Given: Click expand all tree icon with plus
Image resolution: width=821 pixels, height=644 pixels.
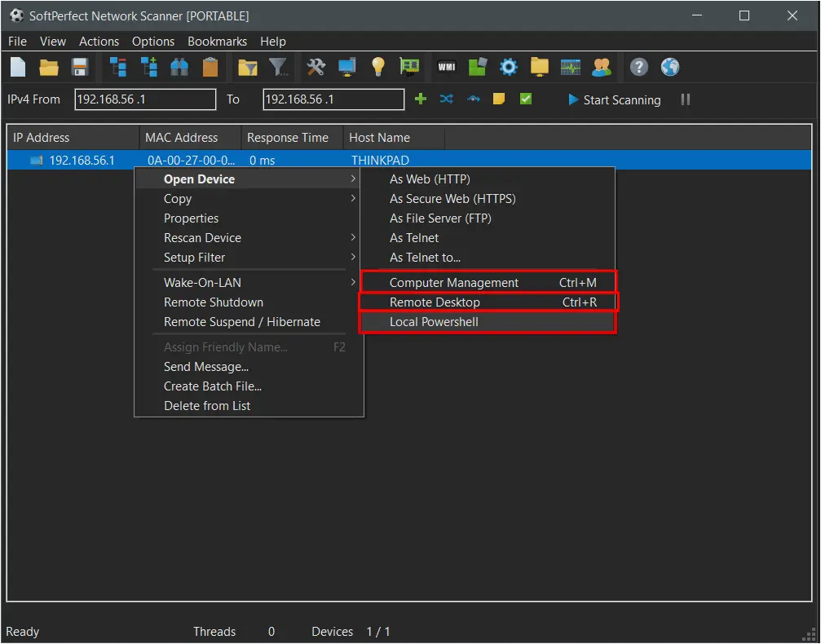Looking at the screenshot, I should pyautogui.click(x=148, y=67).
